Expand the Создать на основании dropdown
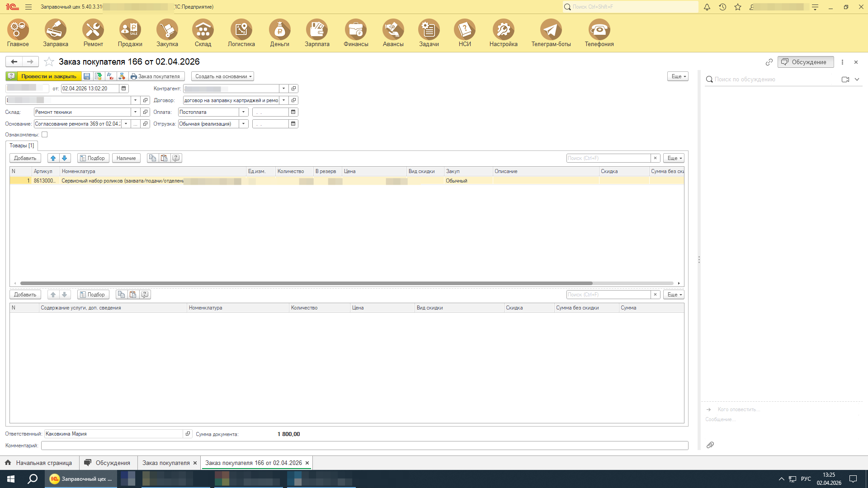 tap(223, 76)
